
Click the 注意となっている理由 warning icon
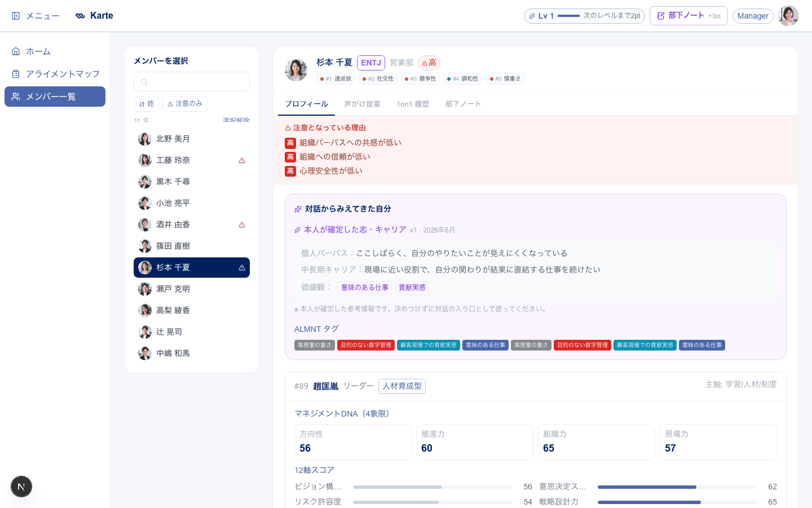point(288,128)
